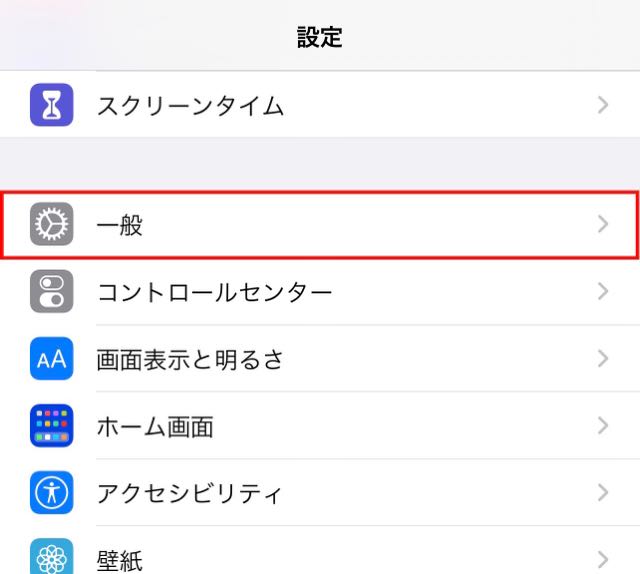Open 壁紙 settings
The width and height of the screenshot is (640, 574).
click(320, 551)
